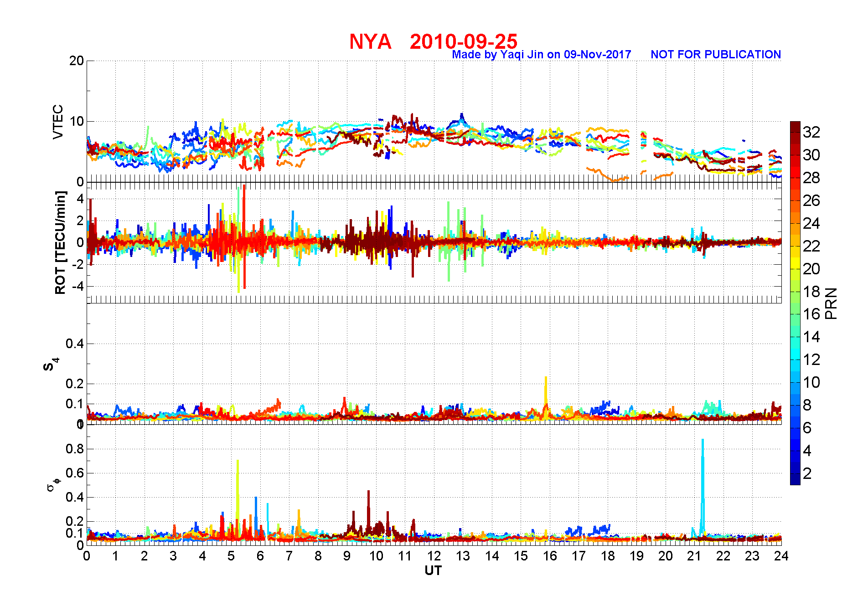This screenshot has width=868, height=606.
Task: Click the '28' label on the PRN colorbar
Action: click(x=811, y=178)
